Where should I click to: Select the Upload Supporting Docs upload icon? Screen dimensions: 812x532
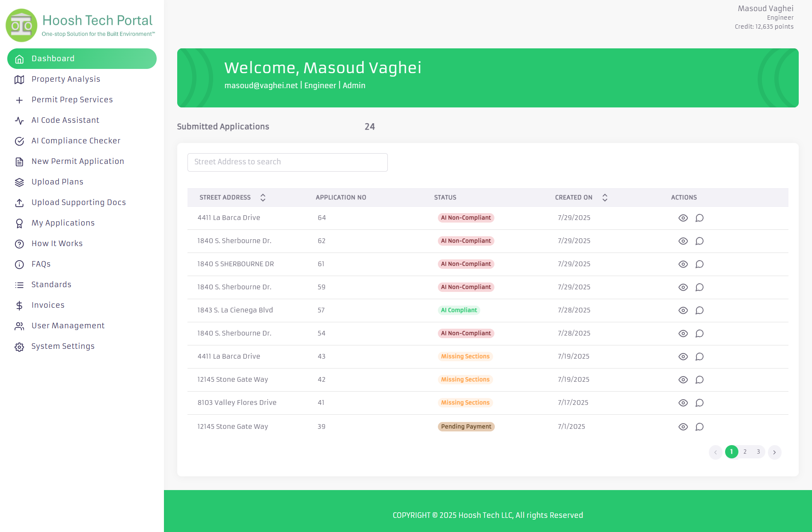click(19, 202)
